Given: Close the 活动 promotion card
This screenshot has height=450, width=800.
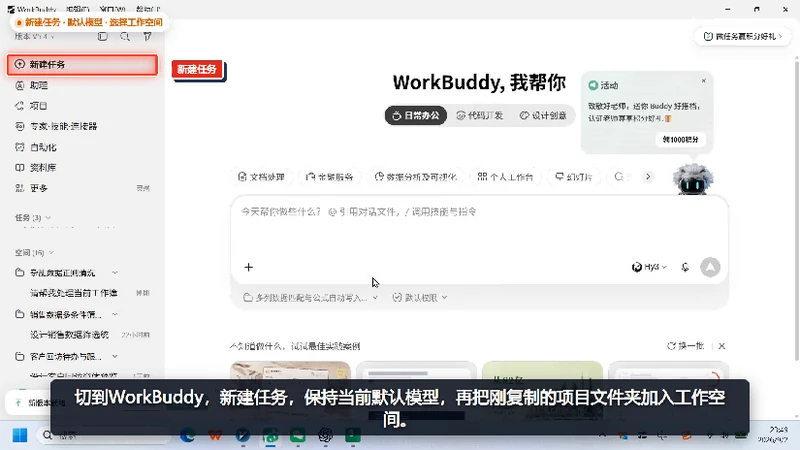Looking at the screenshot, I should coord(704,81).
